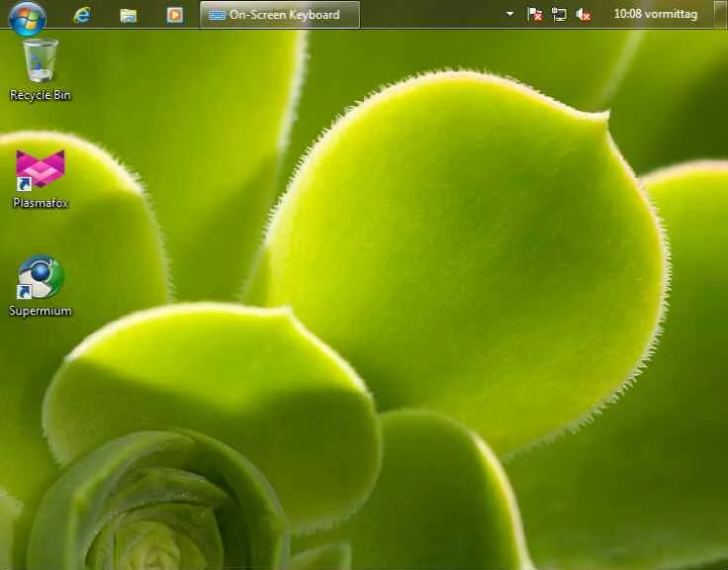
Task: Open the Action Center flag icon
Action: [534, 15]
